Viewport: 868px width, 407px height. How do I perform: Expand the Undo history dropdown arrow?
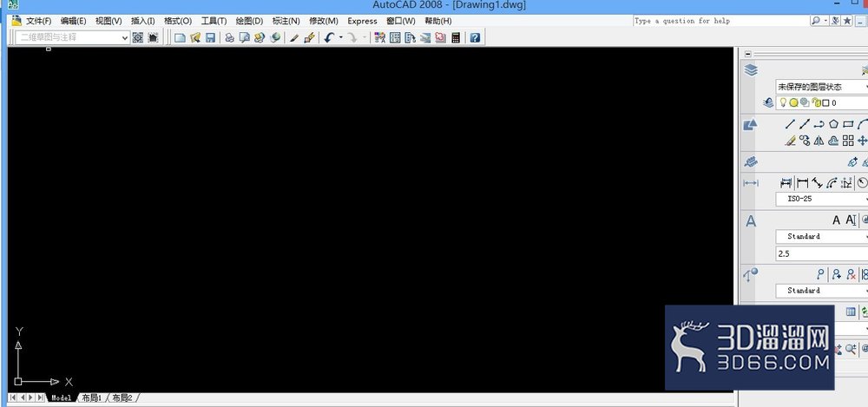[x=340, y=37]
